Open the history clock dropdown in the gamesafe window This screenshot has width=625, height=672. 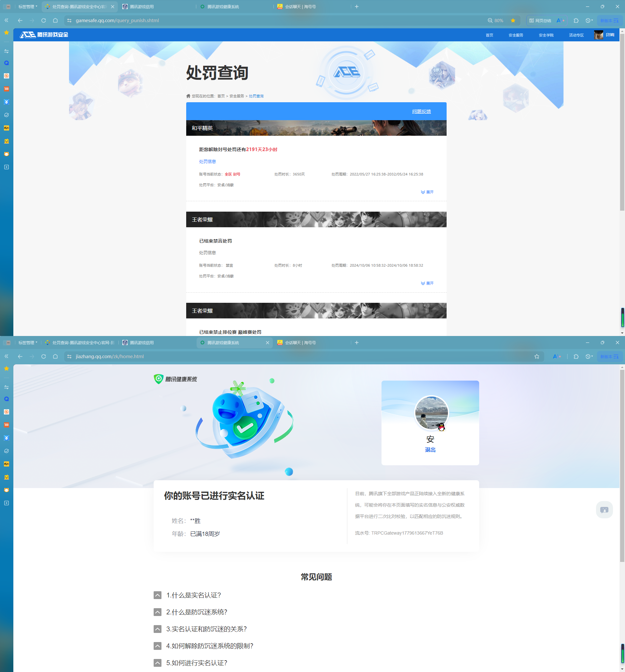point(589,20)
